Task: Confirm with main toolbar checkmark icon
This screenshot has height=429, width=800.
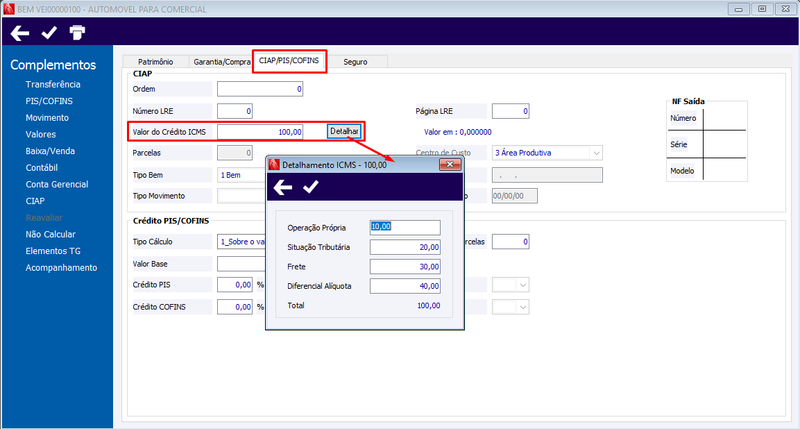Action: coord(49,33)
